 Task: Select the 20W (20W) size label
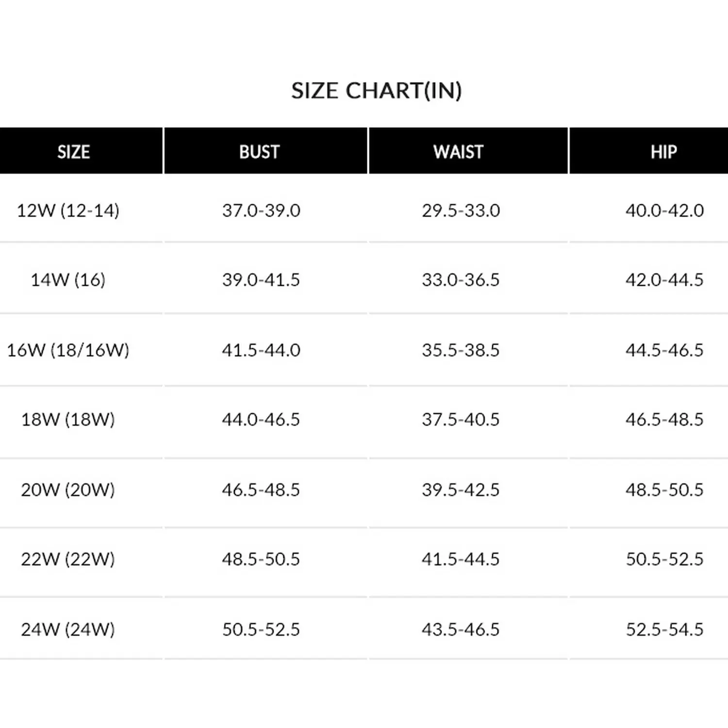click(68, 490)
